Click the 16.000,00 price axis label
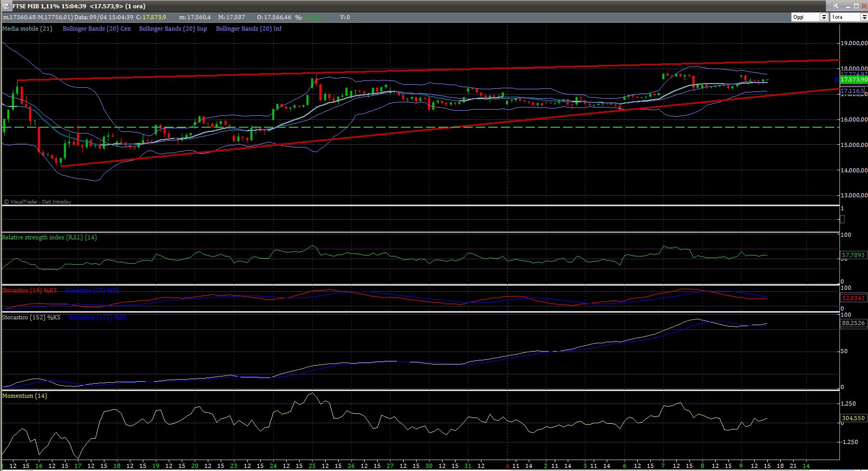 (x=854, y=119)
